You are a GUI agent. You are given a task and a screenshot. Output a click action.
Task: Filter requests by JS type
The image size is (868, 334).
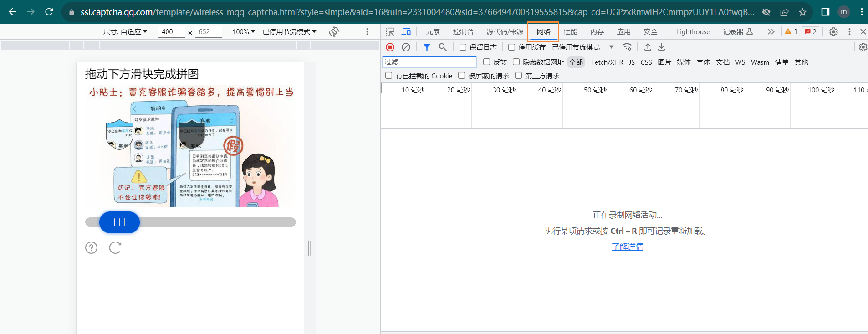pos(632,62)
